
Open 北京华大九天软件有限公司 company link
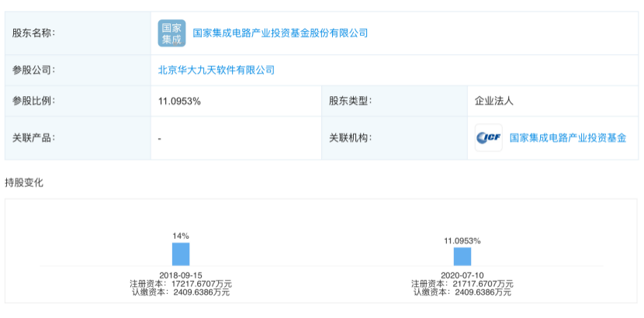pyautogui.click(x=216, y=70)
